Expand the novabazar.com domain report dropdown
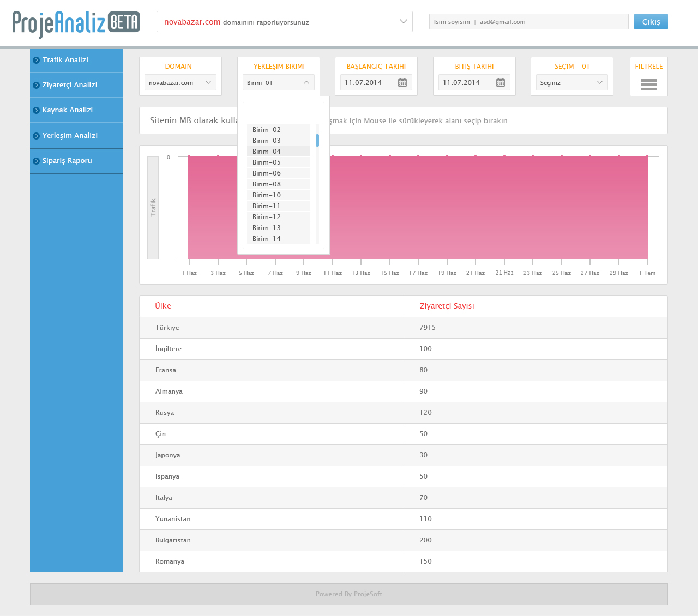This screenshot has width=698, height=616. (x=403, y=22)
